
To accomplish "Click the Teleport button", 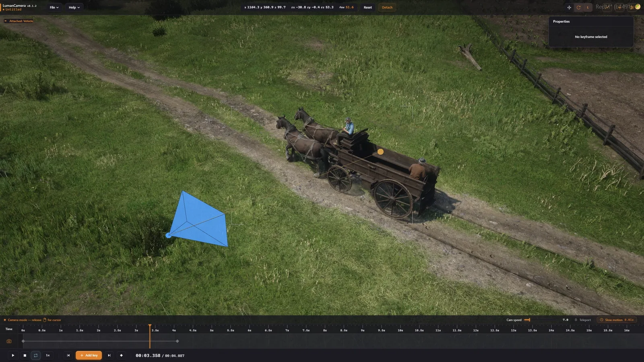I will coord(582,320).
